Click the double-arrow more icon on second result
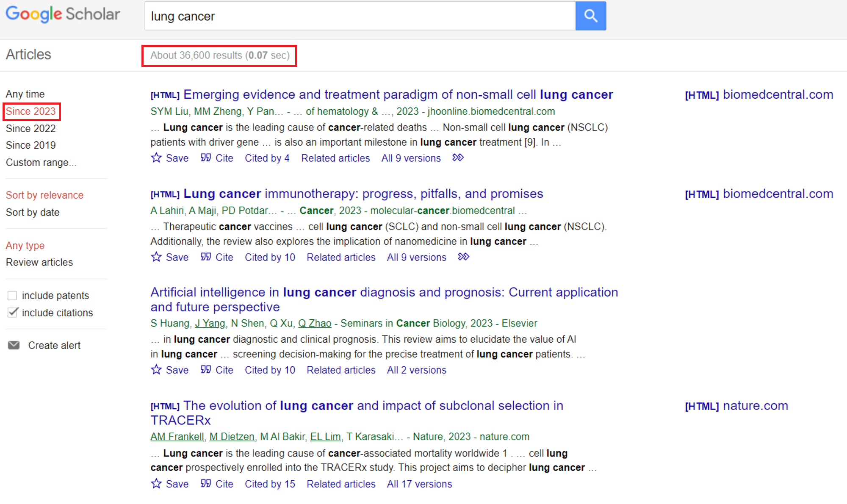This screenshot has width=847, height=504. (463, 257)
